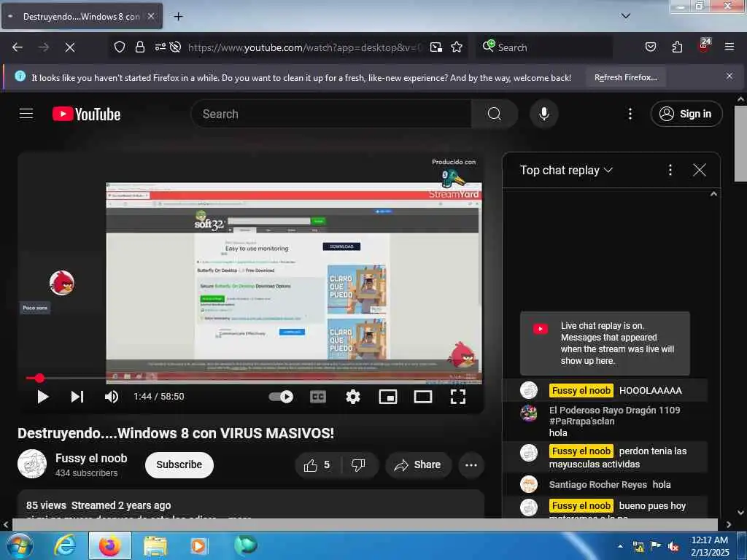
Task: Switch to theater mode
Action: [x=423, y=397]
